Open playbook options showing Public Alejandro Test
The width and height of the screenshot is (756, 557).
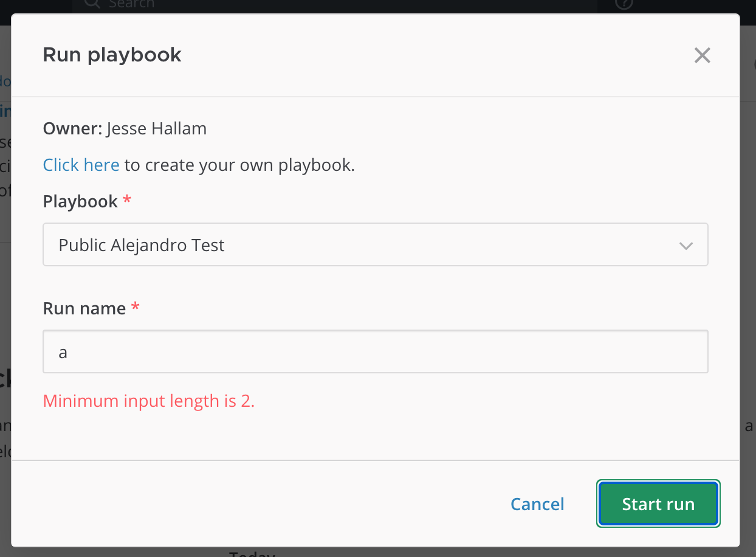pyautogui.click(x=375, y=244)
